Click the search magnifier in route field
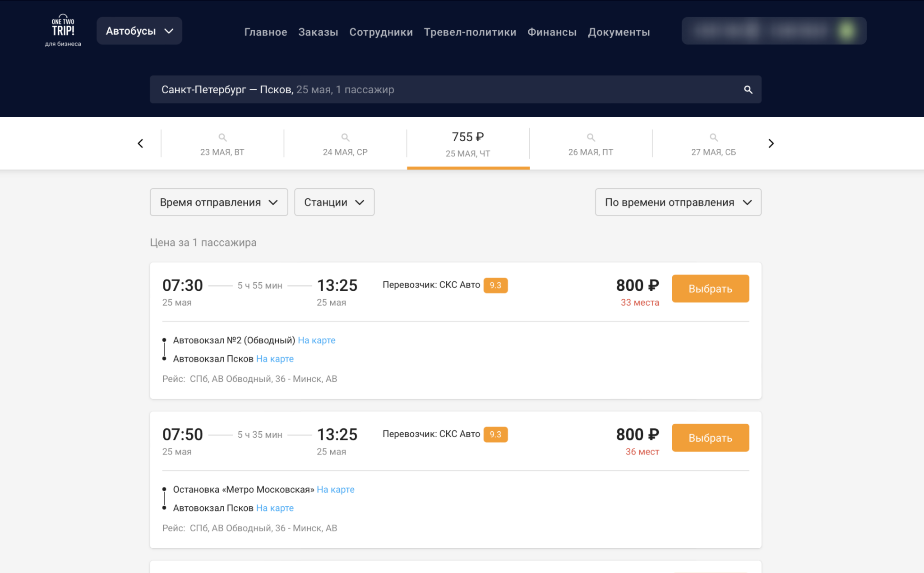This screenshot has width=924, height=573. click(748, 90)
